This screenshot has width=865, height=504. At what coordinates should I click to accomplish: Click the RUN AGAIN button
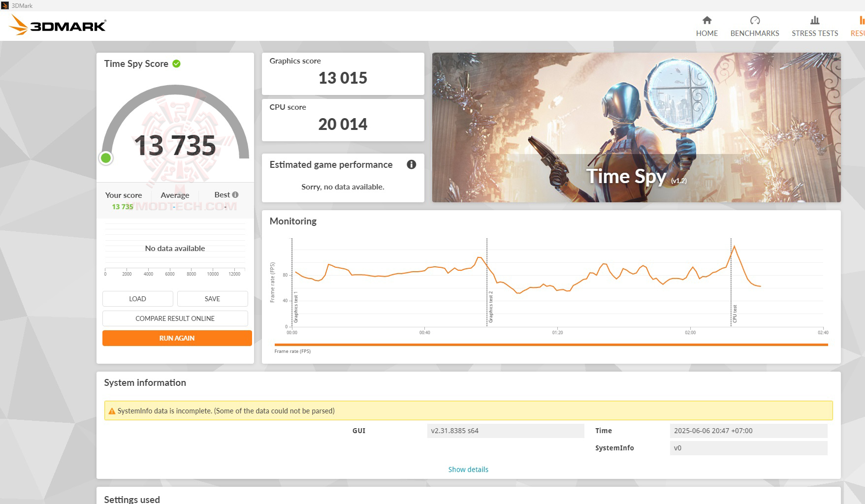(176, 338)
